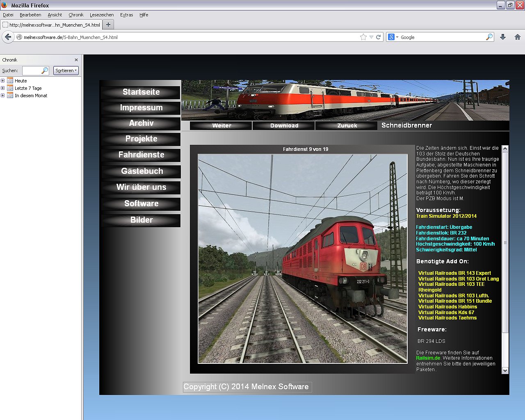
Task: Open the Sortieren dropdown
Action: pyautogui.click(x=66, y=71)
